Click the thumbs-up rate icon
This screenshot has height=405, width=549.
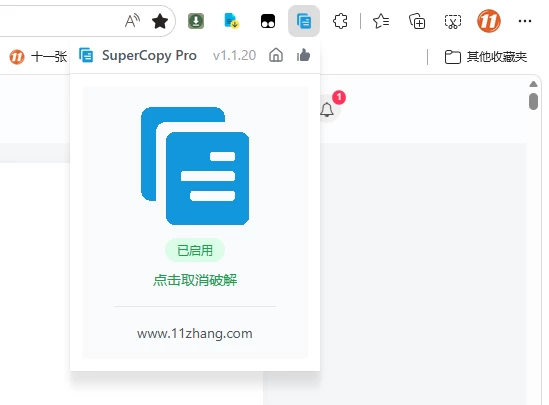click(x=303, y=55)
